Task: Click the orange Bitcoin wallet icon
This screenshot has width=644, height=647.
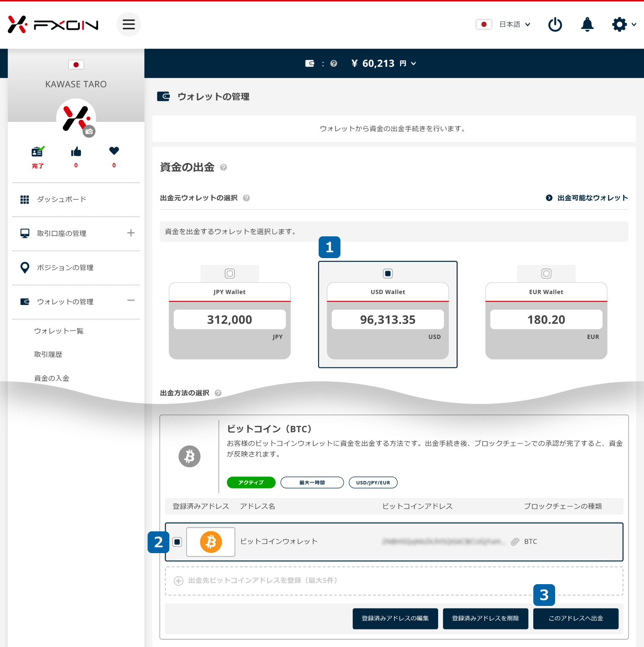Action: (211, 542)
